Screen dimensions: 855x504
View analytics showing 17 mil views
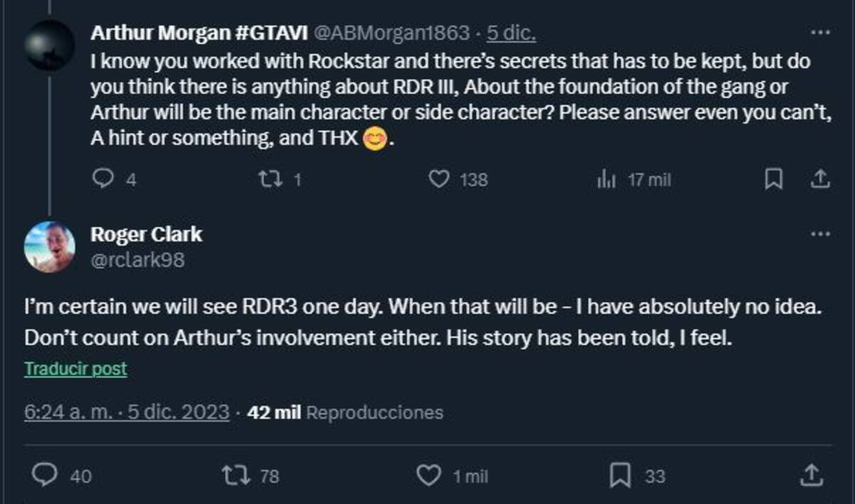[606, 180]
